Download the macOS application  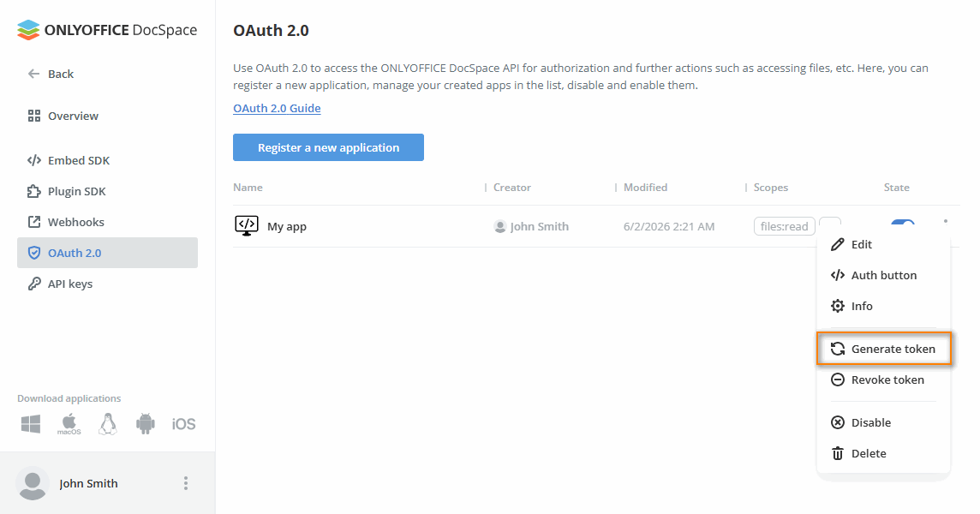click(69, 424)
